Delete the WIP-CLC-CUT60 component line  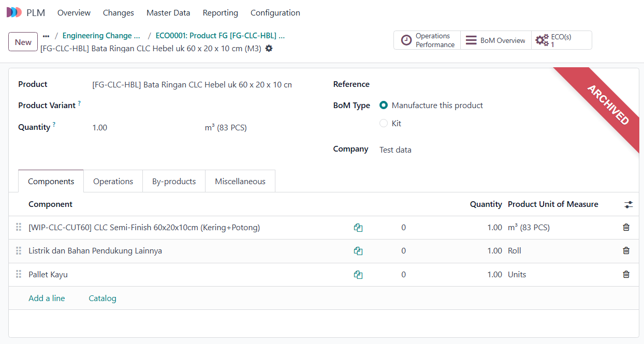pyautogui.click(x=626, y=228)
